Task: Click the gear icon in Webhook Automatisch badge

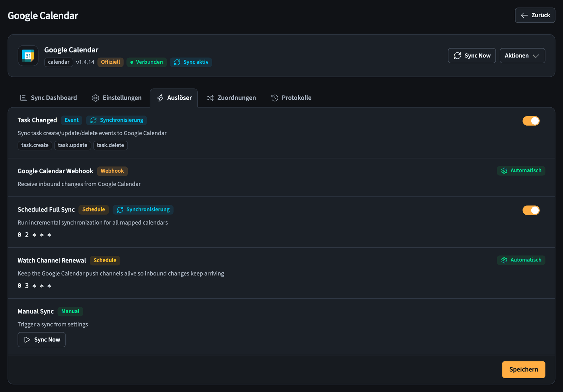Action: 504,171
